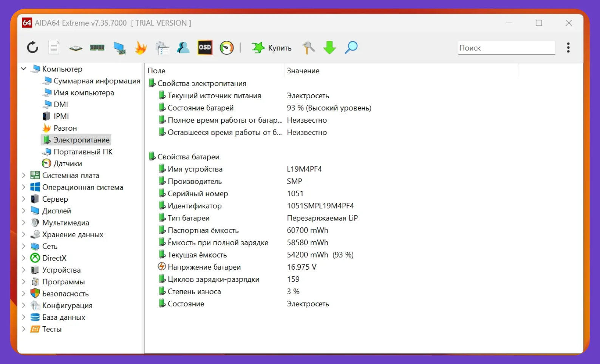
Task: Expand the Дисплей tree node
Action: (23, 211)
